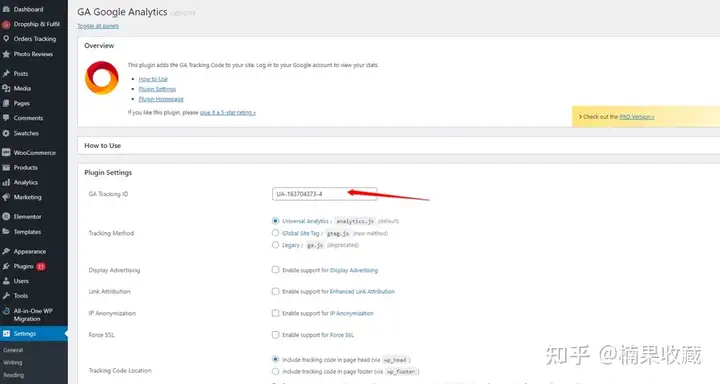Choose tracking code in page head option

[275, 359]
